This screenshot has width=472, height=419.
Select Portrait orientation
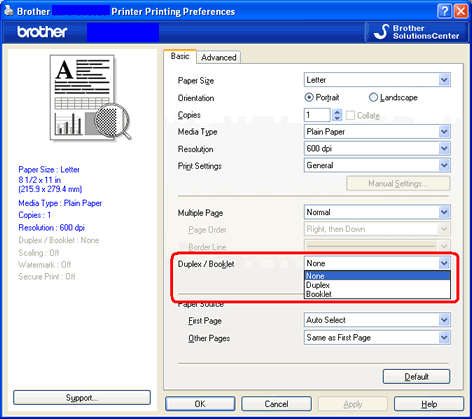322,97
